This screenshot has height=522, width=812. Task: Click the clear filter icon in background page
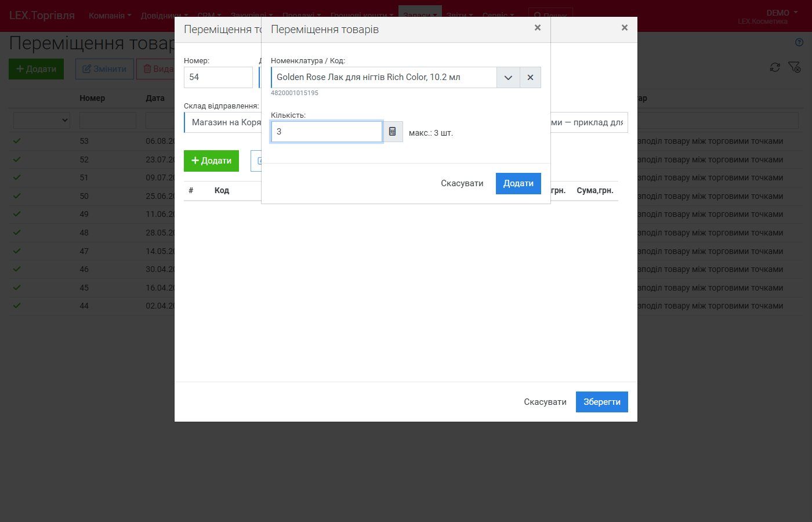[795, 68]
